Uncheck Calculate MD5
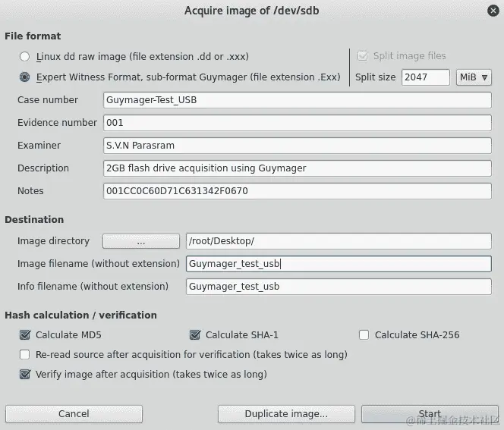This screenshot has height=430, width=504. (25, 335)
